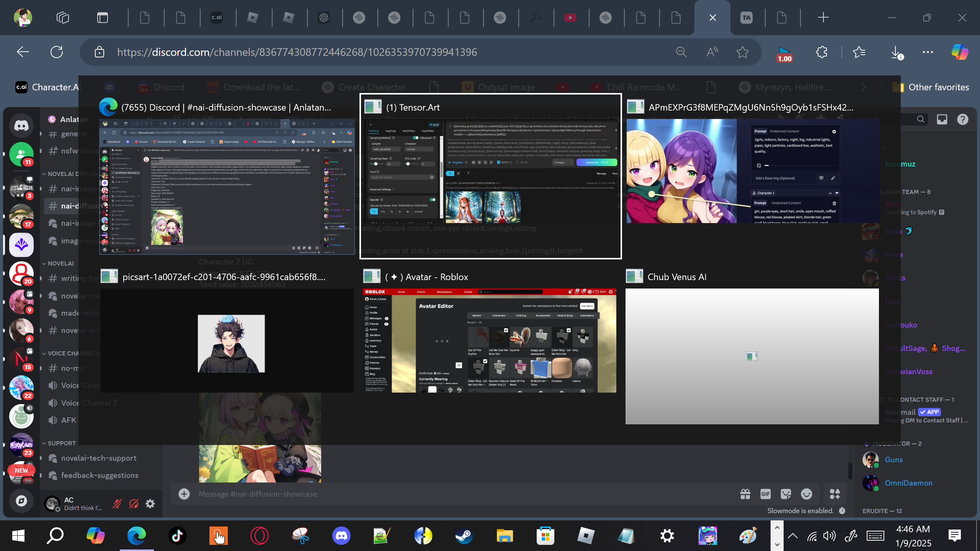Viewport: 980px width, 551px height.
Task: Toggle headphone deafen in user panel
Action: tap(134, 504)
